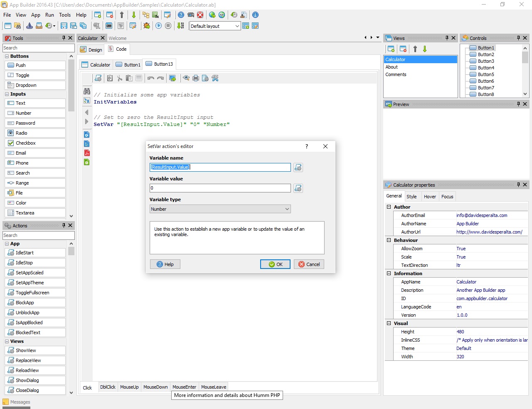This screenshot has width=532, height=409.
Task: Switch to the Design tab
Action: click(91, 49)
